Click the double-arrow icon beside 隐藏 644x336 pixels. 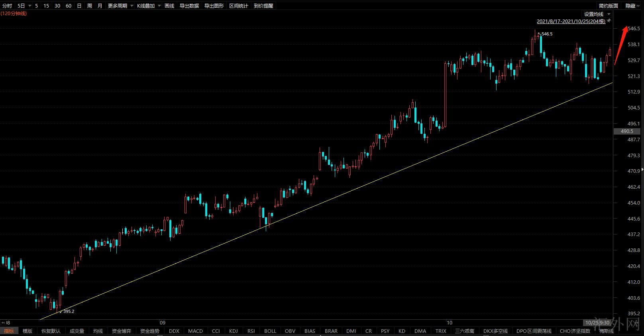coord(640,6)
